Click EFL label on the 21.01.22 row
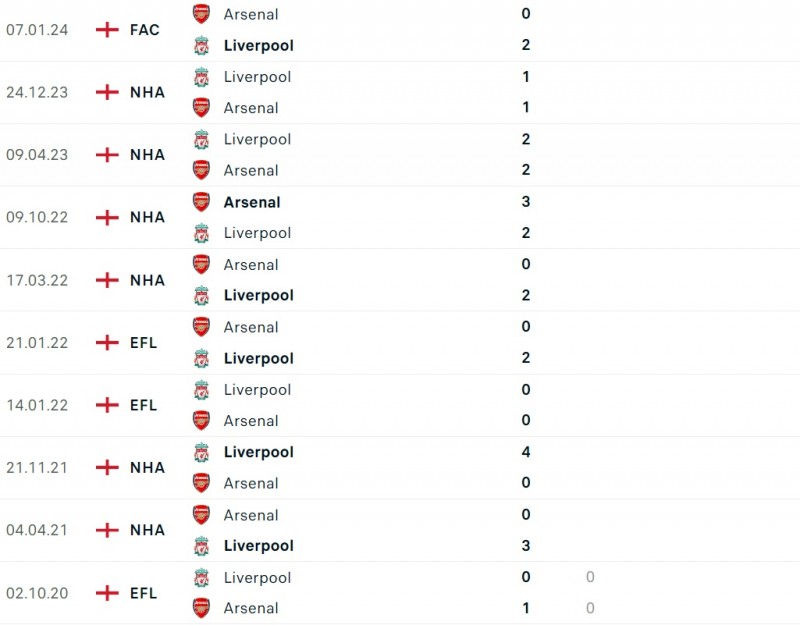Screen dimensions: 800x625 143,342
